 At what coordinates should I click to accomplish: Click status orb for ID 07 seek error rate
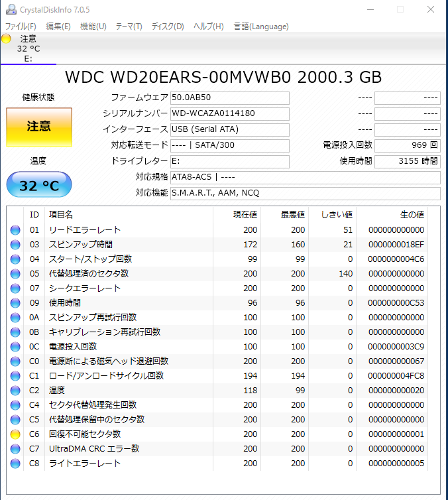click(x=15, y=288)
